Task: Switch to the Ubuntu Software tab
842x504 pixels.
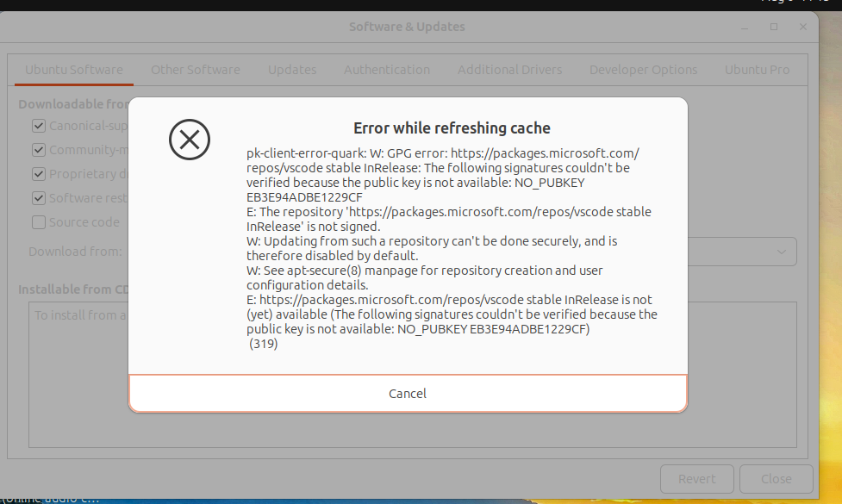Action: tap(74, 70)
